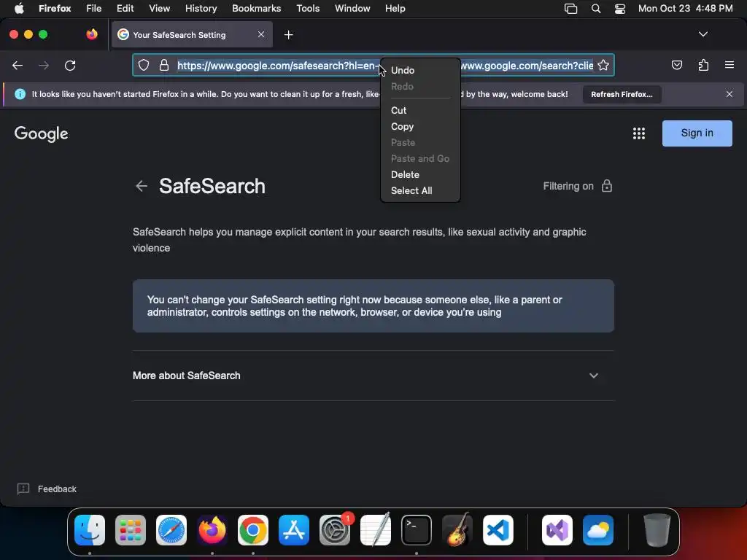Image resolution: width=747 pixels, height=560 pixels.
Task: Launch Google Chrome from the Dock
Action: click(x=253, y=530)
